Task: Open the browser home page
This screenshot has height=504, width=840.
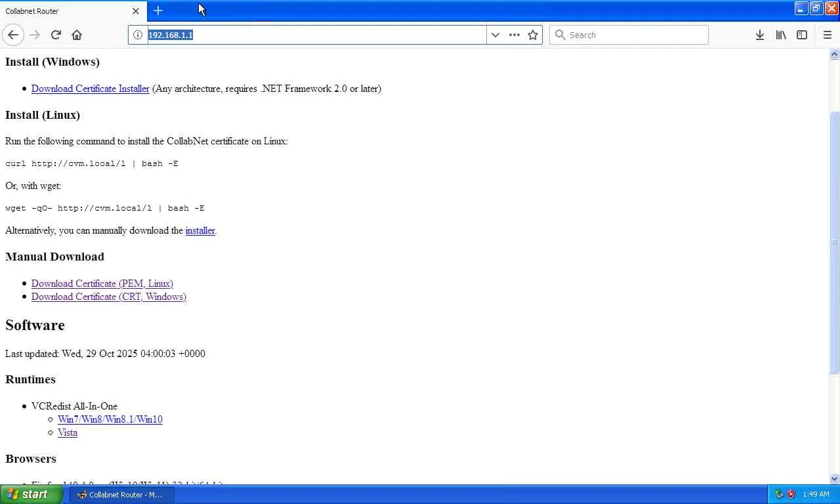Action: (77, 35)
